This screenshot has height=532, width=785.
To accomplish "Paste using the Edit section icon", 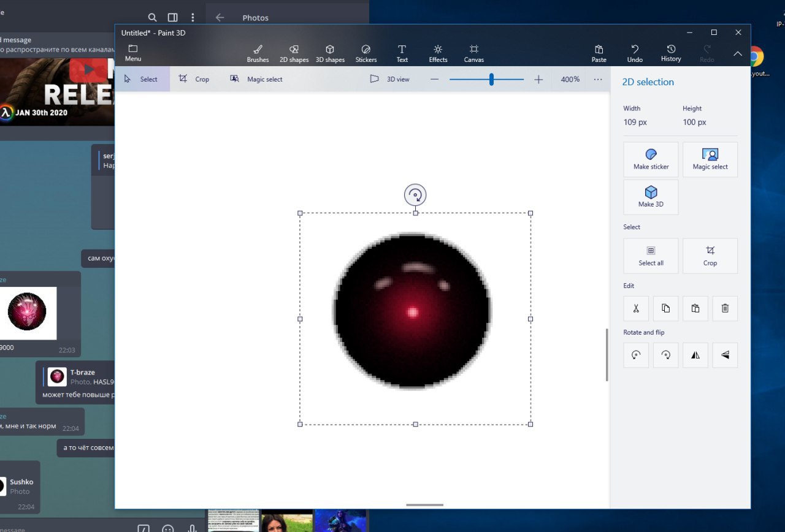I will tap(695, 308).
